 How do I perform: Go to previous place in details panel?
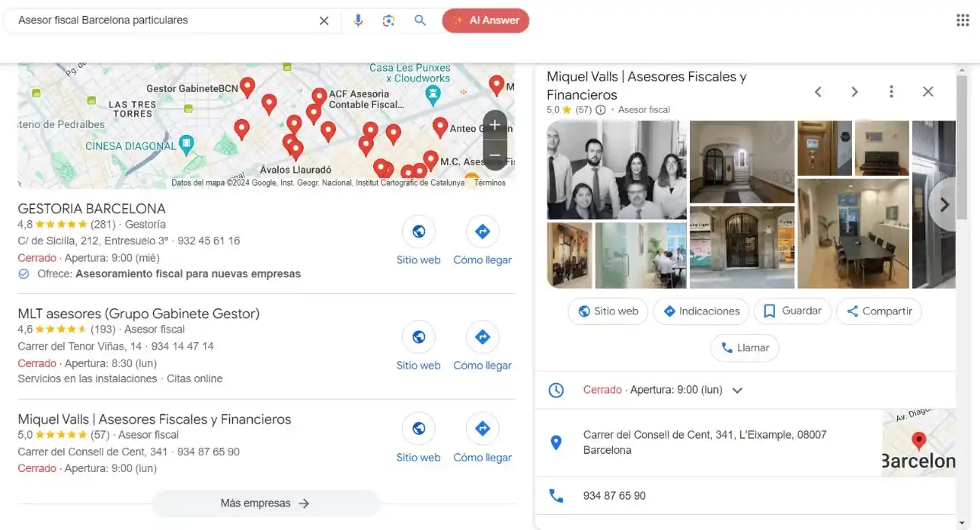click(x=818, y=92)
